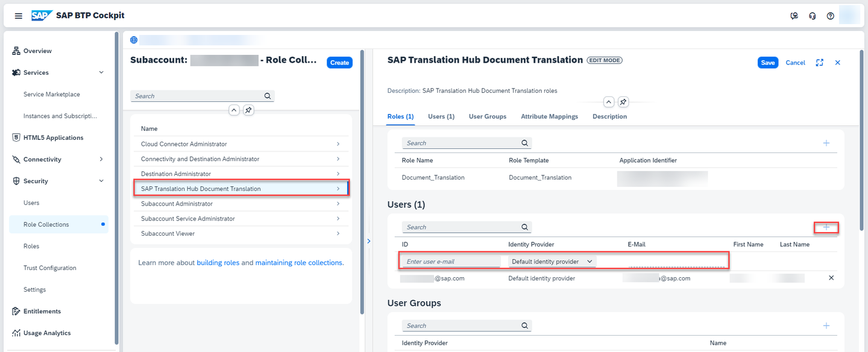Click the search icon in Users table

(525, 227)
